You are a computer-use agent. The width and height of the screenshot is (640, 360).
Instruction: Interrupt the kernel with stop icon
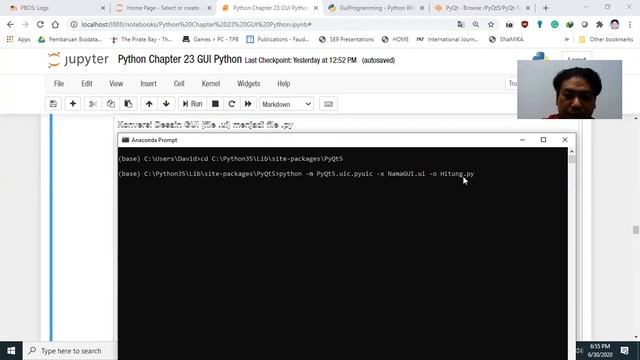pos(215,104)
